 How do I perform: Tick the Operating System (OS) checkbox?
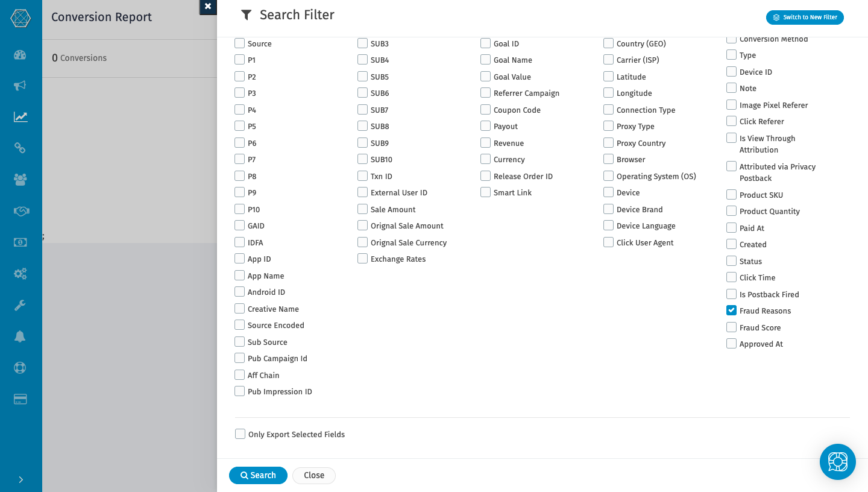click(608, 176)
